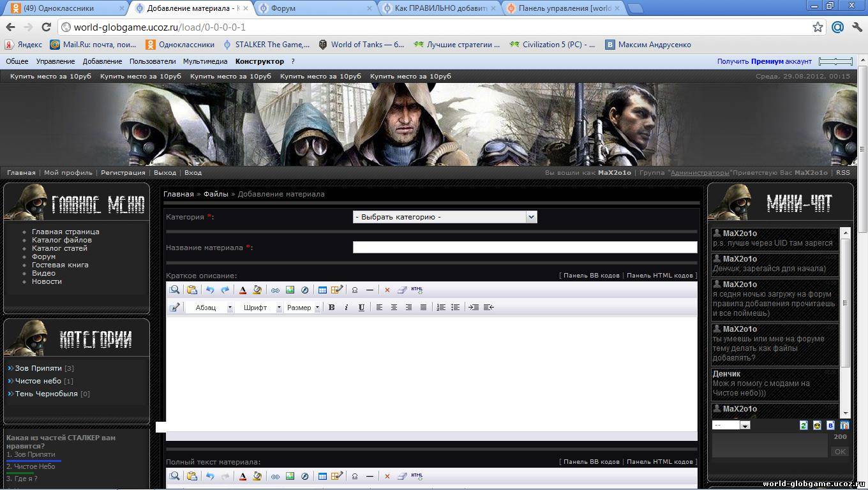Open the Абзац paragraph style dropdown
This screenshot has height=490, width=868.
coord(209,308)
